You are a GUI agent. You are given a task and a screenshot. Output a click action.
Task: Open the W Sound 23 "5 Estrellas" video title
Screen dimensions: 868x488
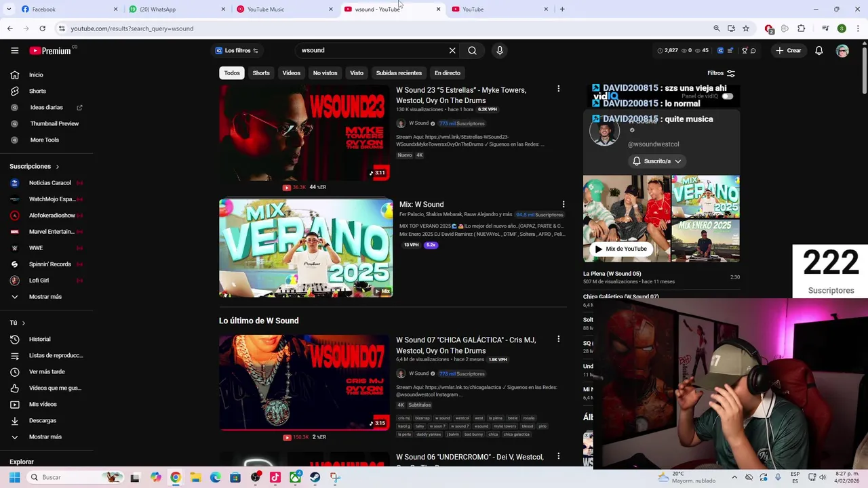click(x=461, y=95)
